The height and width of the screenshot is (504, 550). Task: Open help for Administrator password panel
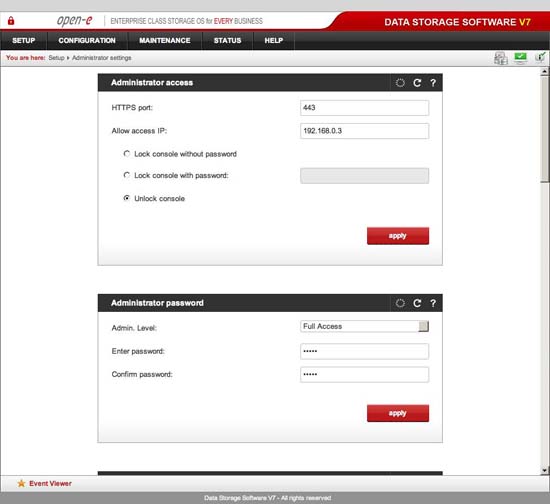(x=433, y=303)
